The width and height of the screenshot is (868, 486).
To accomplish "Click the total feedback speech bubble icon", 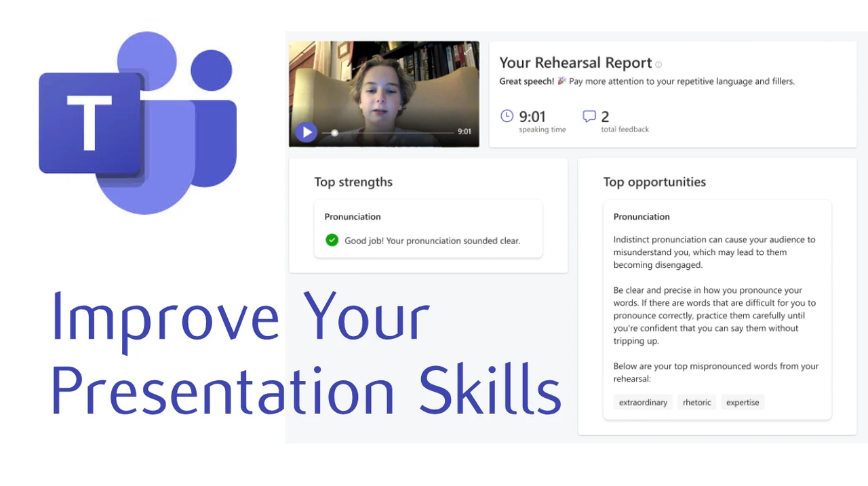I will [589, 117].
